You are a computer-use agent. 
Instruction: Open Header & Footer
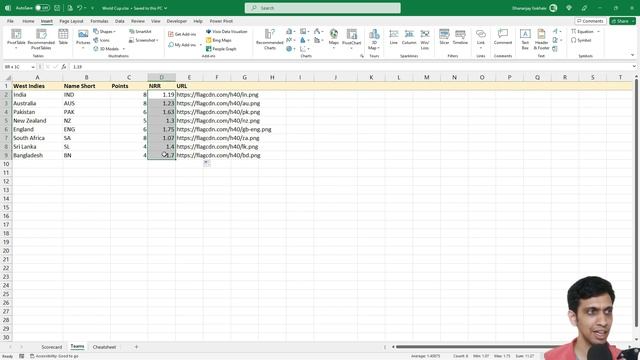(541, 39)
